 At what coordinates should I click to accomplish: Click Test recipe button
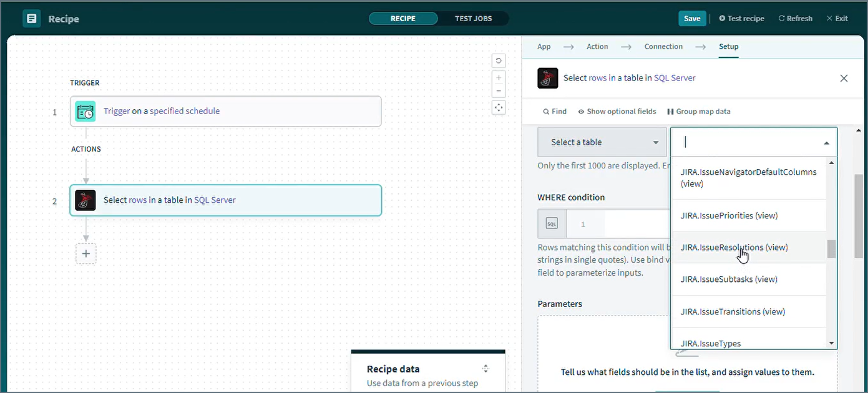pyautogui.click(x=741, y=19)
